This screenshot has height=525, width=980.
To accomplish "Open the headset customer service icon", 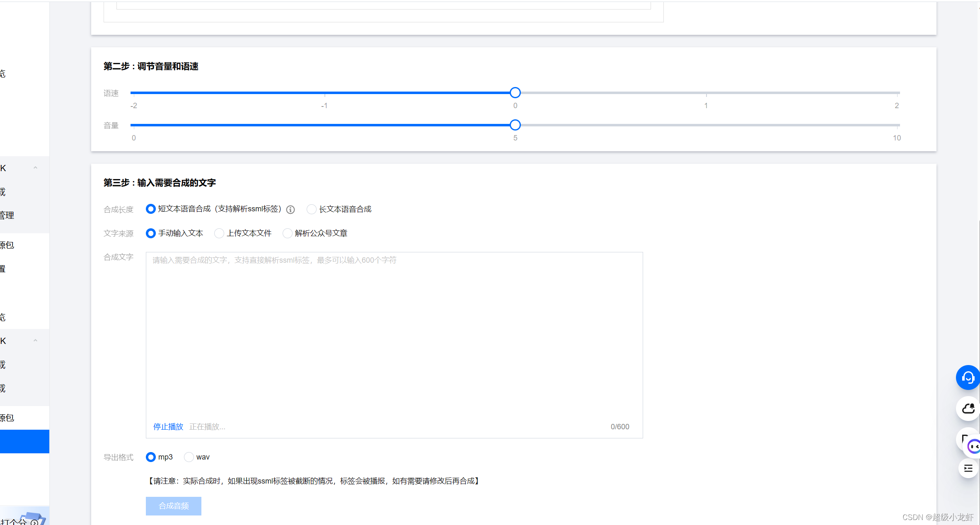I will click(968, 377).
